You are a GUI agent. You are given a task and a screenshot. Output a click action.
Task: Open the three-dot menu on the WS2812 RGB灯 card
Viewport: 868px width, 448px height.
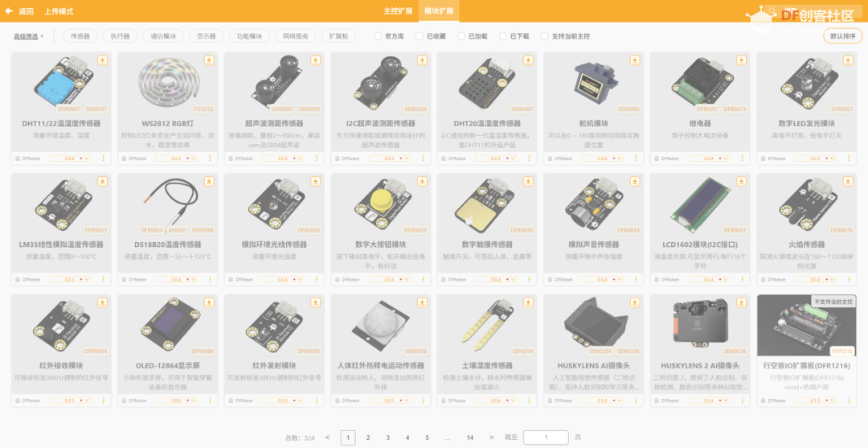pos(210,158)
